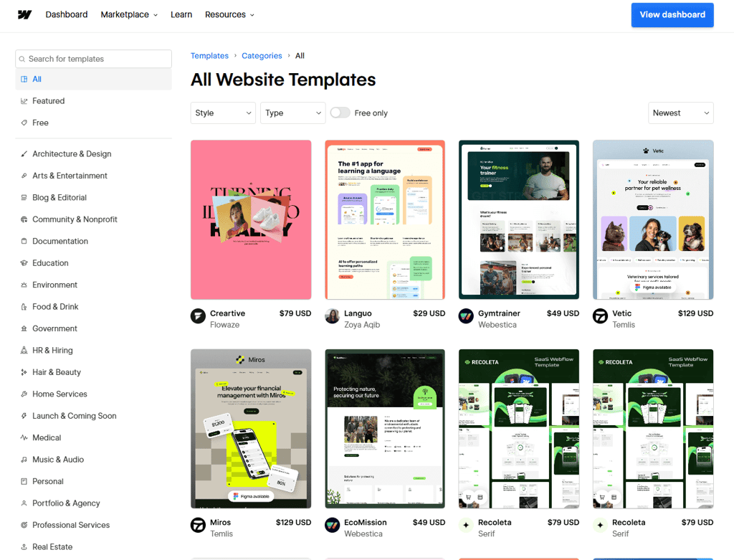Open the Newest sort dropdown
The width and height of the screenshot is (734, 560).
click(x=681, y=113)
